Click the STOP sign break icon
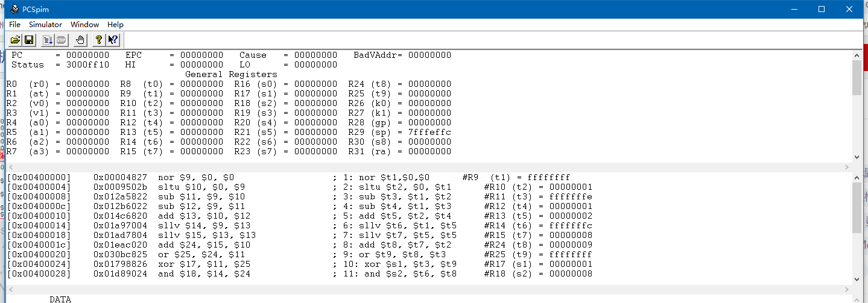868x303 pixels. tap(61, 40)
